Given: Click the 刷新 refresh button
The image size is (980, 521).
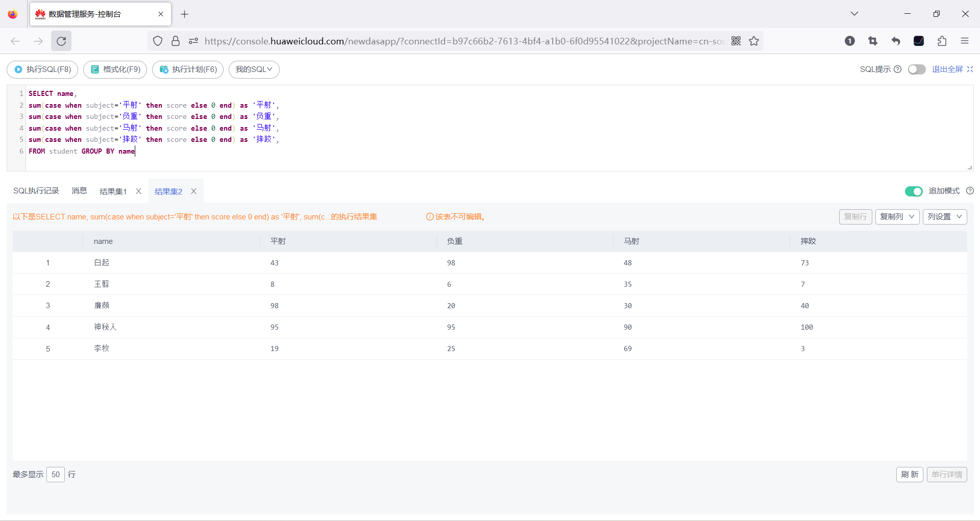Looking at the screenshot, I should pos(910,475).
